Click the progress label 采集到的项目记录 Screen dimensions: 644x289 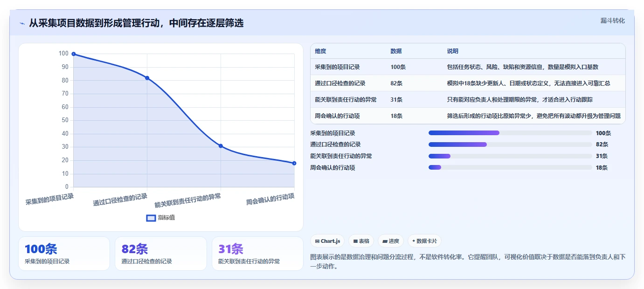point(332,133)
